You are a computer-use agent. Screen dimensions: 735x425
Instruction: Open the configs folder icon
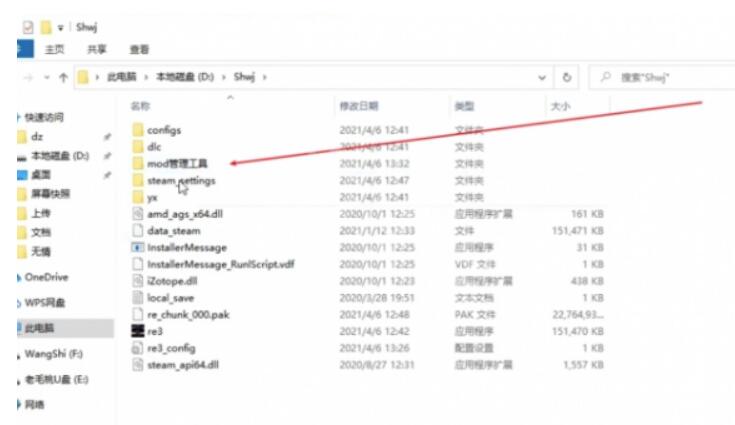point(137,130)
